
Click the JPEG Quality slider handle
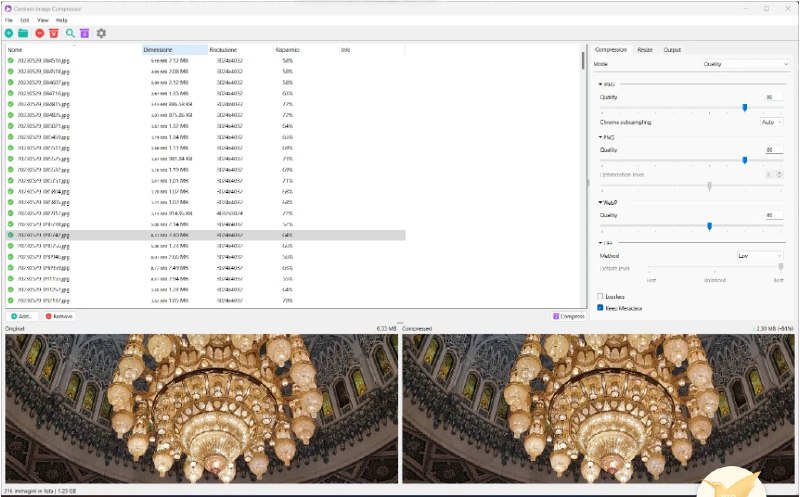click(745, 107)
